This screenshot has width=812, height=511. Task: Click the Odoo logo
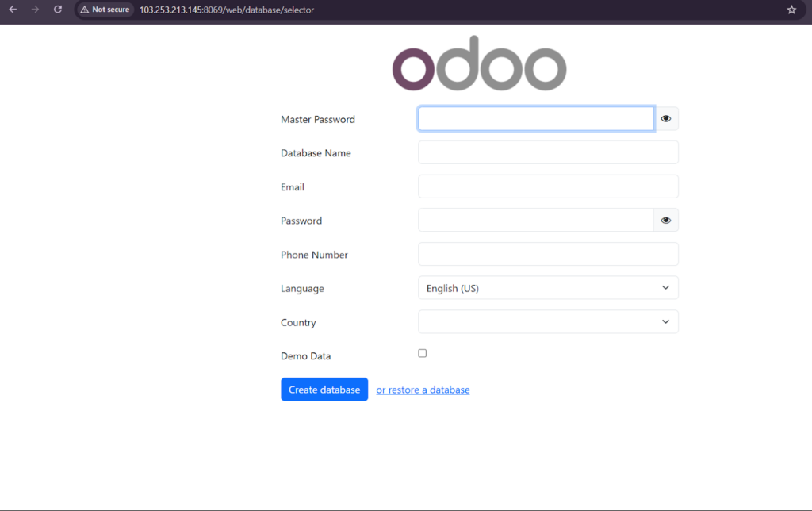[479, 63]
